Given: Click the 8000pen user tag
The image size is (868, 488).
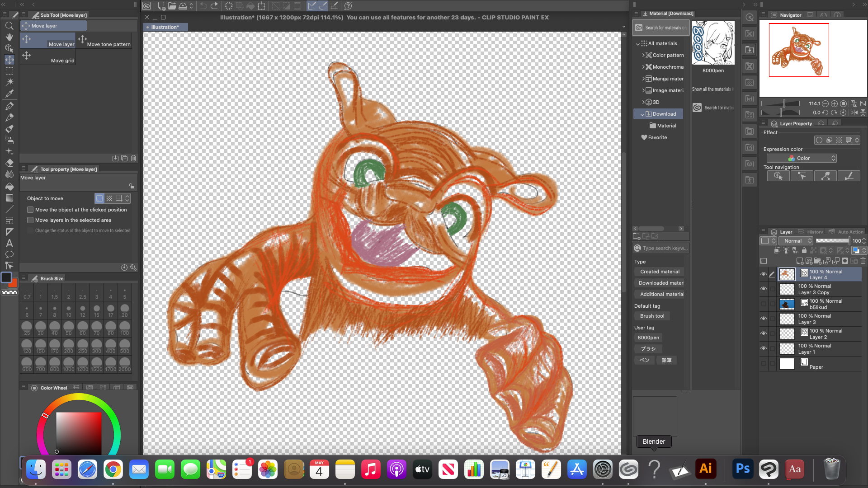Looking at the screenshot, I should pyautogui.click(x=648, y=338).
